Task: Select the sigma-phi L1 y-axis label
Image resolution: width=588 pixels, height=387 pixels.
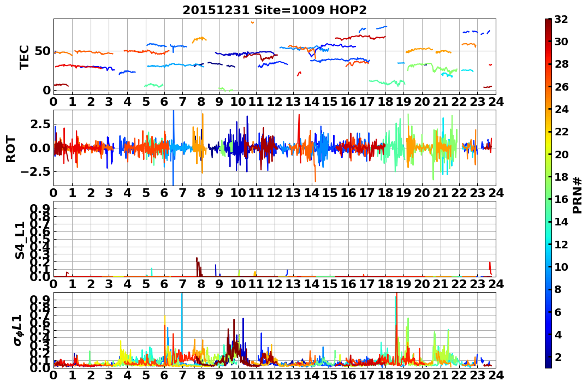Action: coord(17,330)
